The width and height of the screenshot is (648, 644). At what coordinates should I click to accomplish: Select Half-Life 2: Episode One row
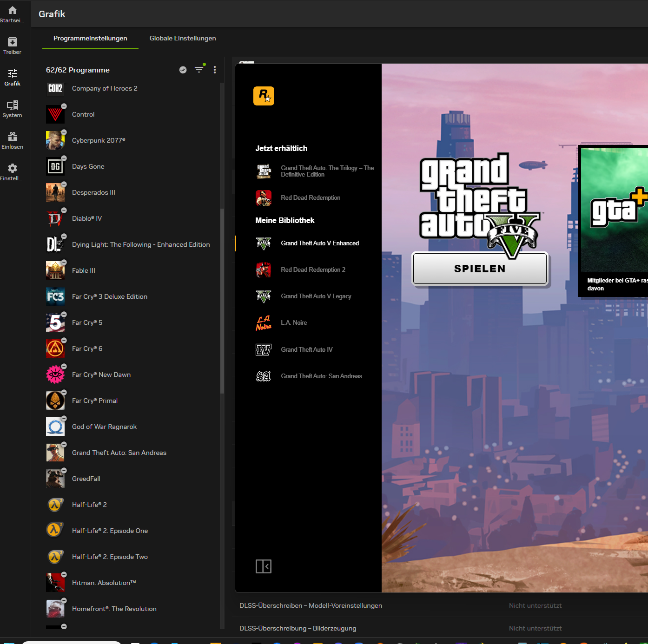(x=132, y=531)
